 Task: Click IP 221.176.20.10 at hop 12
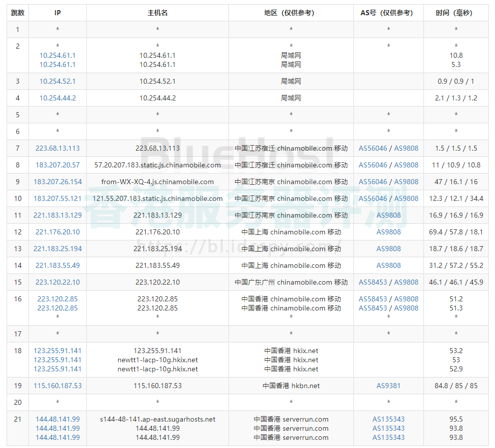(x=57, y=232)
